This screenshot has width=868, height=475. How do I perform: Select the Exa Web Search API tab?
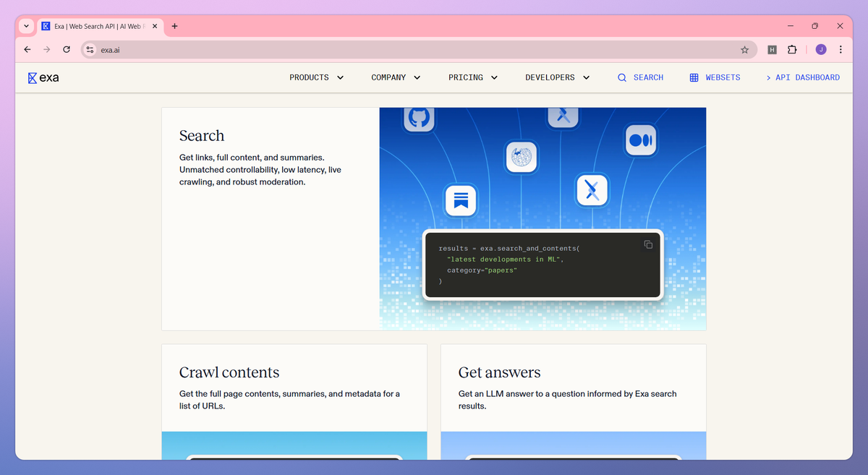100,26
